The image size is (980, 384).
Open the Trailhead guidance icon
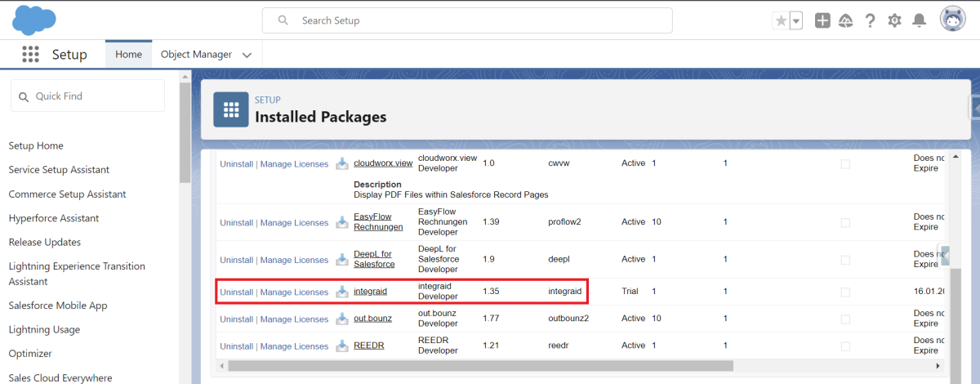[846, 20]
